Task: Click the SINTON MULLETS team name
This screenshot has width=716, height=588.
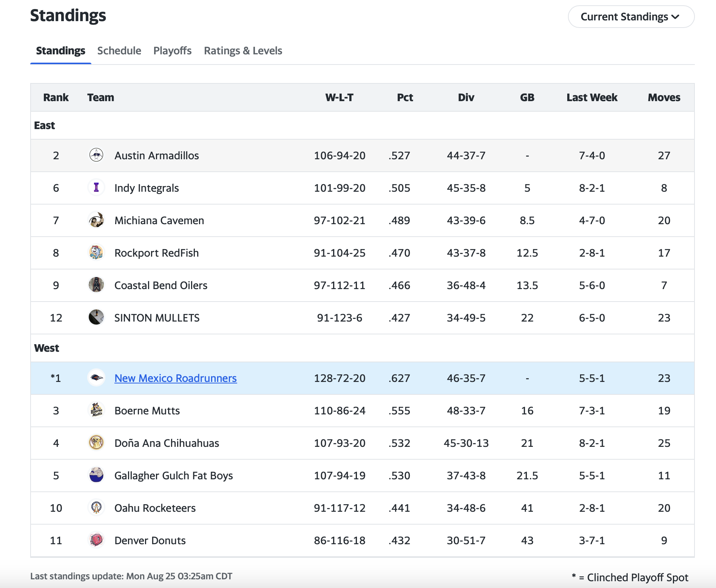Action: (157, 318)
